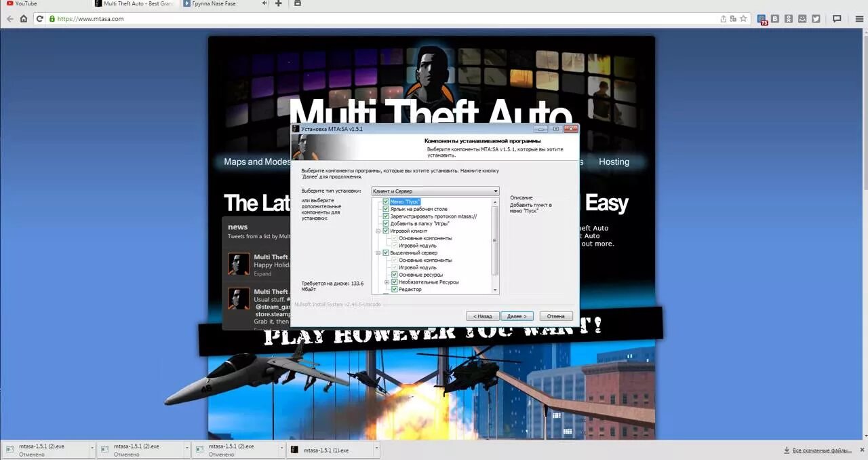Image resolution: width=868 pixels, height=460 pixels.
Task: Open dropdown arrow of mtasa-1.5.1 (1).exe download
Action: click(x=375, y=449)
